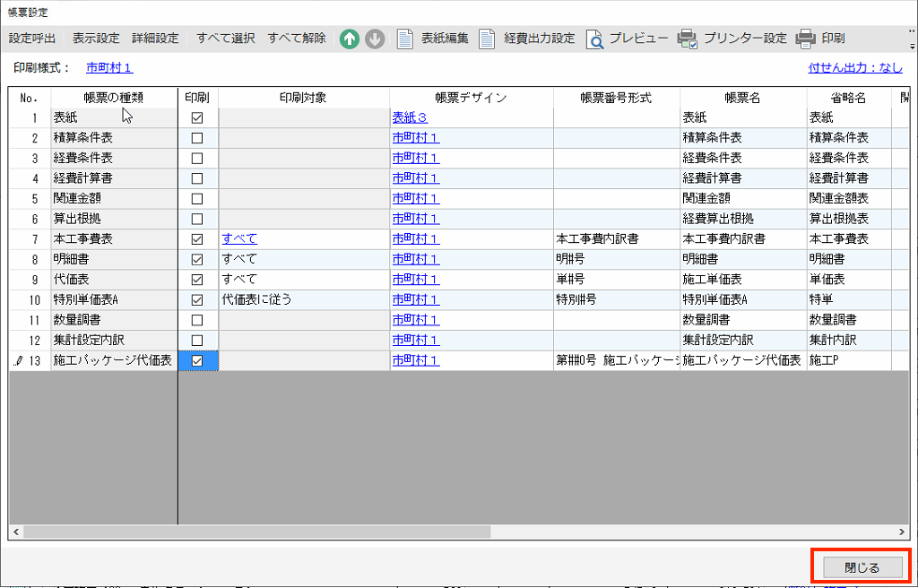Open 表示設定 in the toolbar
This screenshot has height=588, width=918.
coord(96,39)
